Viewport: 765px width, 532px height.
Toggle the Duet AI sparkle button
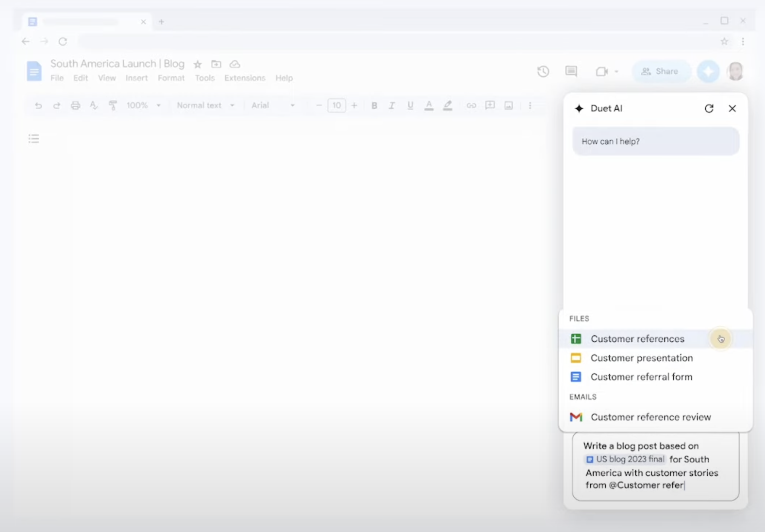[708, 71]
